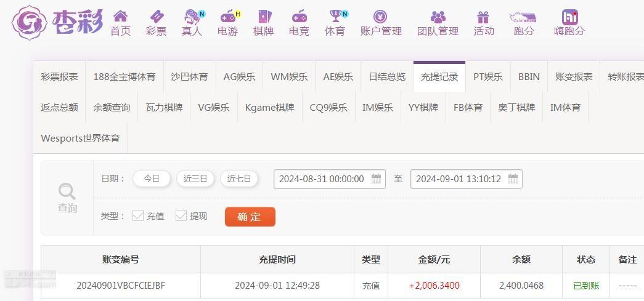644x301 pixels.
Task: Open the 电游 gamepad icon
Action: (228, 17)
